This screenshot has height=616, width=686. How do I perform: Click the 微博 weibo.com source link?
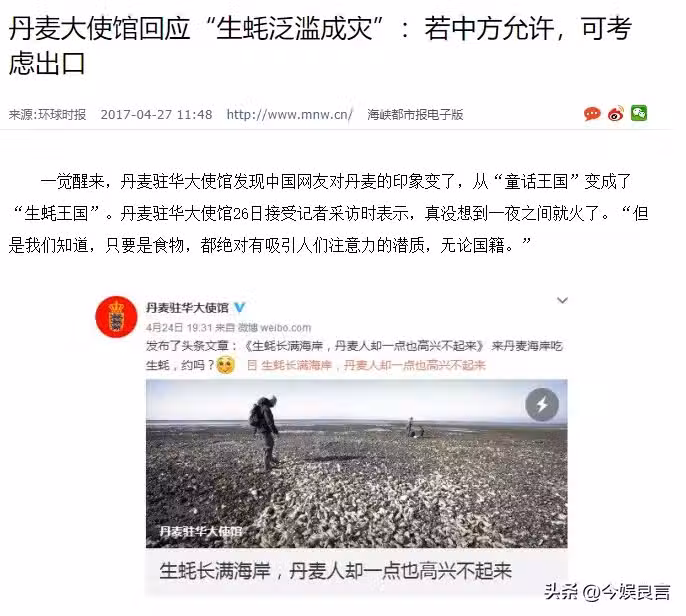click(x=274, y=328)
